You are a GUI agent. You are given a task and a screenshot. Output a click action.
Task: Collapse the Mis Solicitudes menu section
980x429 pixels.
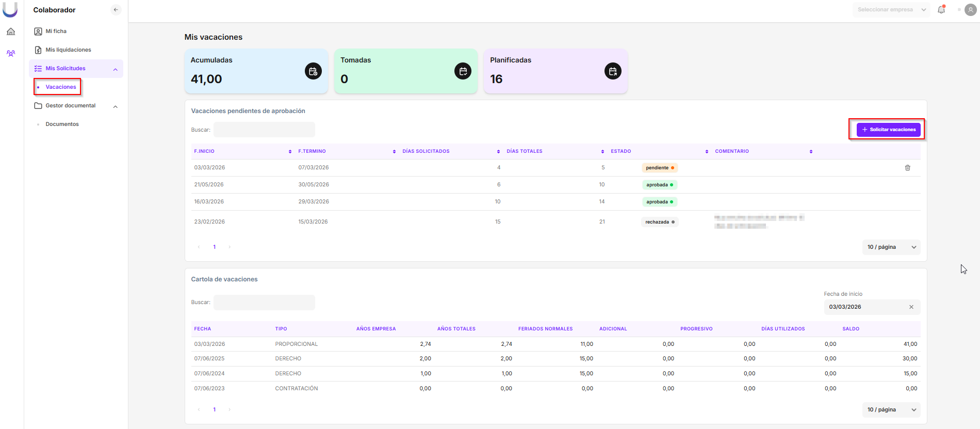116,69
